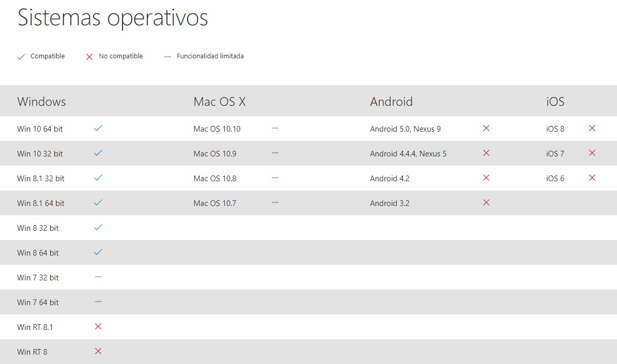Image resolution: width=617 pixels, height=364 pixels.
Task: Select the 'Mac OS 10.9' cell text
Action: (x=215, y=154)
